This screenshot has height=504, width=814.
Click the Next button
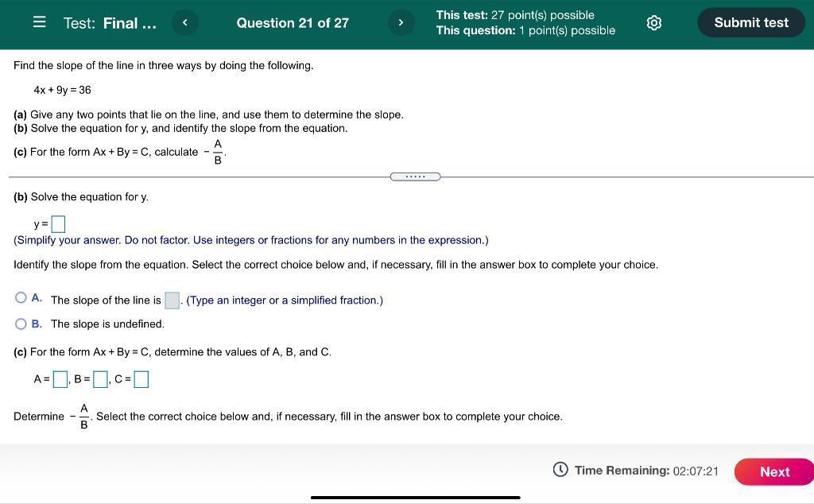coord(774,471)
